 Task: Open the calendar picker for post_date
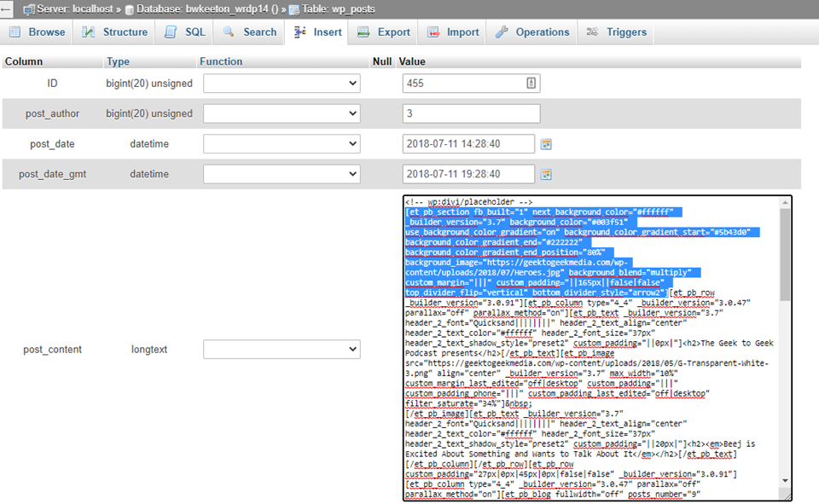pyautogui.click(x=545, y=143)
